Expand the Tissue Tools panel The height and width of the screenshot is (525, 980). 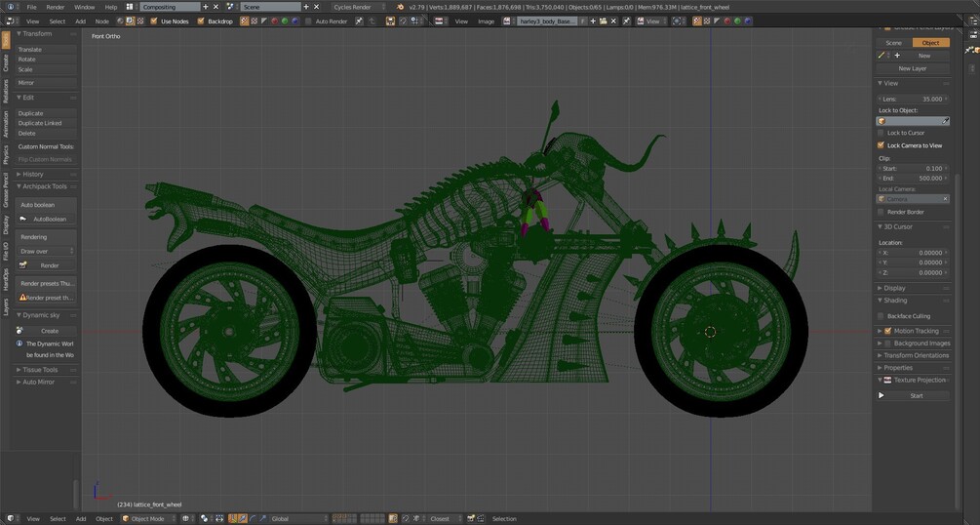tap(39, 370)
